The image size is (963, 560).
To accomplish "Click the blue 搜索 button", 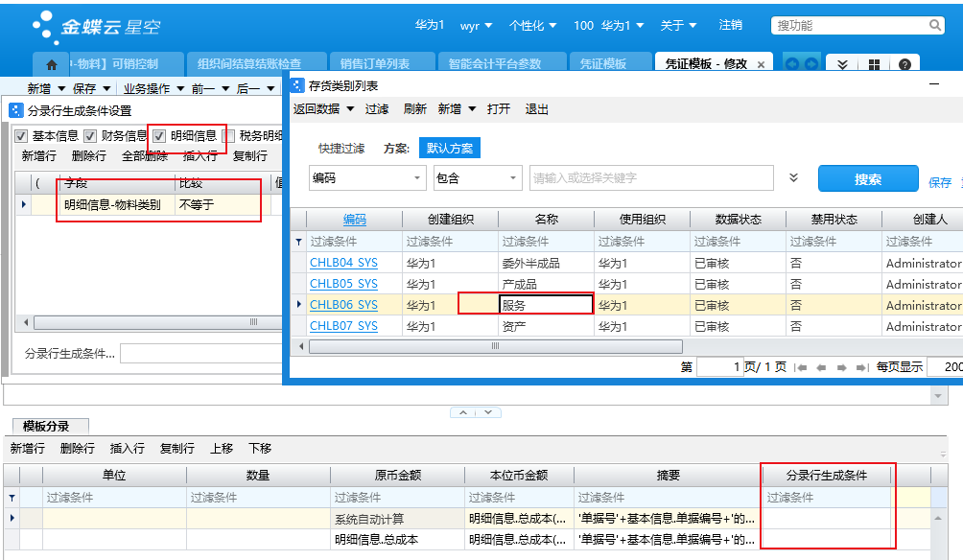I will [867, 178].
